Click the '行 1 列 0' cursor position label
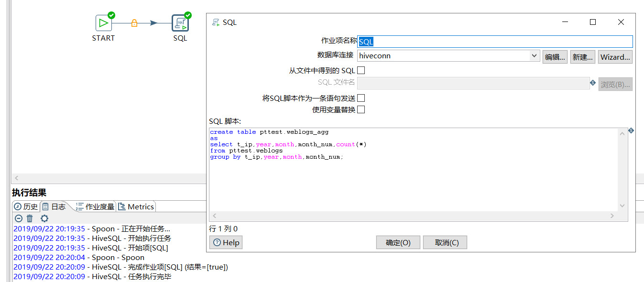 [x=223, y=229]
